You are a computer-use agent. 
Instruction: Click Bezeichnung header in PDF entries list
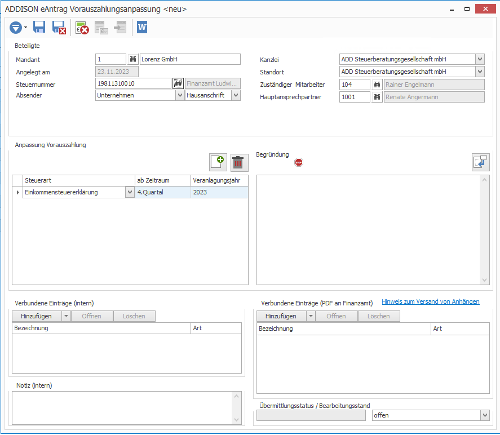(344, 329)
